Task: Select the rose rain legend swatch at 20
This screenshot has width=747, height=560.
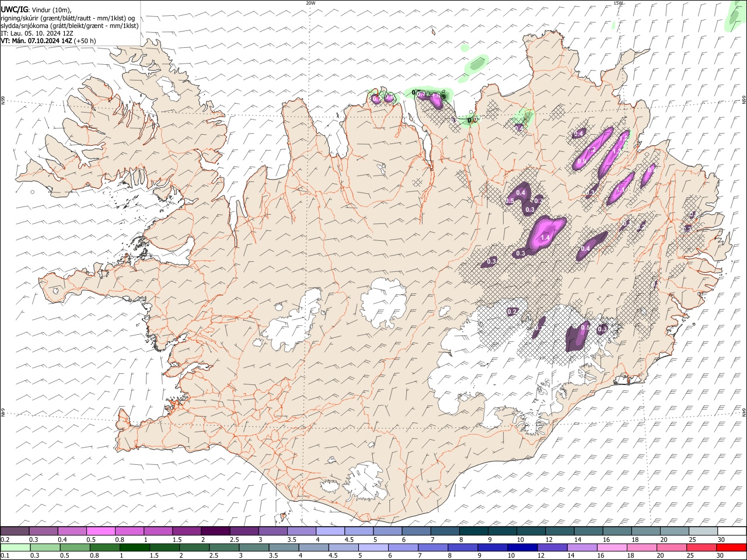Action: pos(671,547)
